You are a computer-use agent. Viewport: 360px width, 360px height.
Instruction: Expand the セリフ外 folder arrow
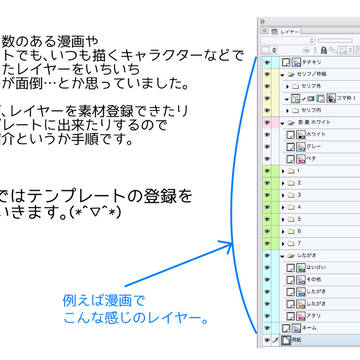(287, 86)
